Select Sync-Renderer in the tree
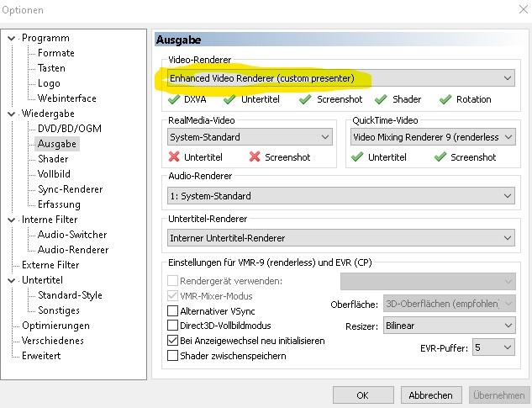Viewport: 532px width, 408px height. pyautogui.click(x=71, y=189)
